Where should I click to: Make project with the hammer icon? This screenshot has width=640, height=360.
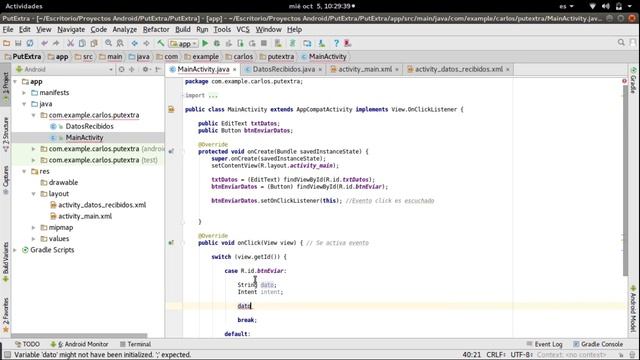click(x=161, y=43)
